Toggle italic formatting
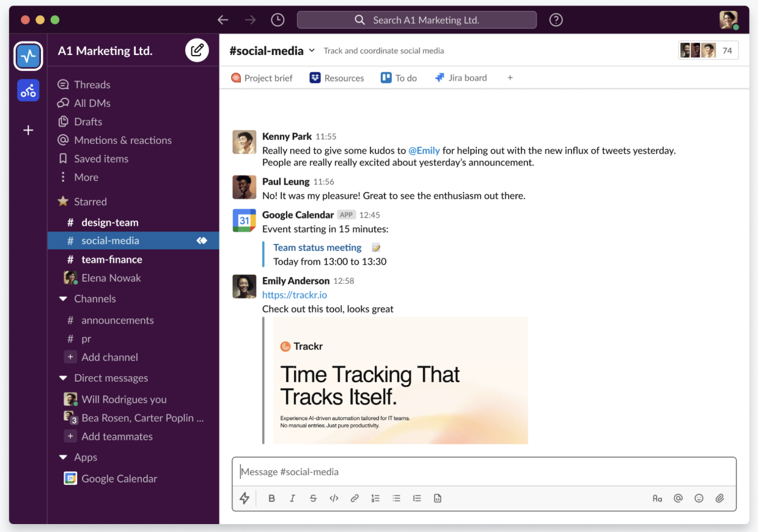 [292, 498]
